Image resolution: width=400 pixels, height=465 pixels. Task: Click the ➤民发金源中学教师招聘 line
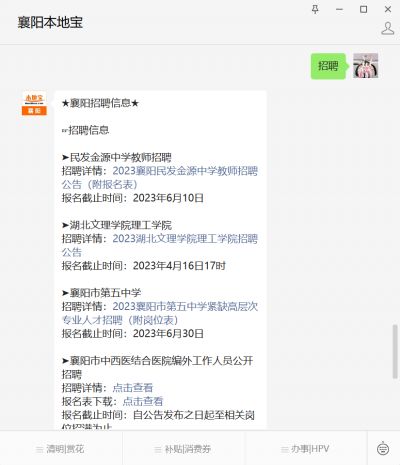(117, 157)
